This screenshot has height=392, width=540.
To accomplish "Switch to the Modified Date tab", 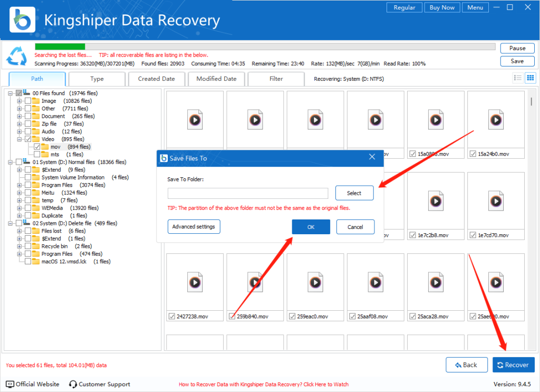I will [x=216, y=79].
